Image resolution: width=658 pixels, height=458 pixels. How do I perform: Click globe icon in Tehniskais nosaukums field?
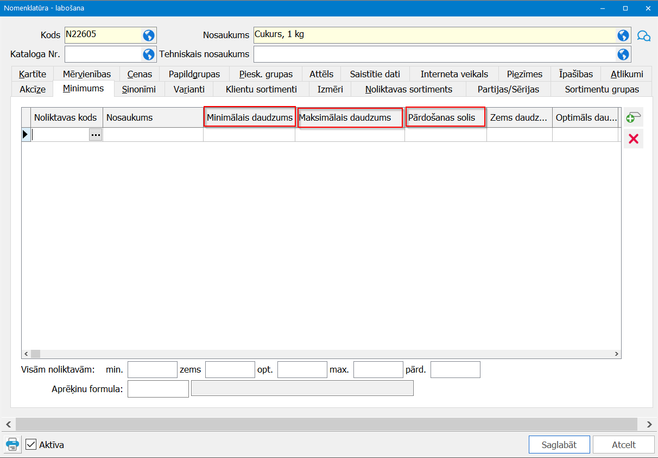click(623, 54)
